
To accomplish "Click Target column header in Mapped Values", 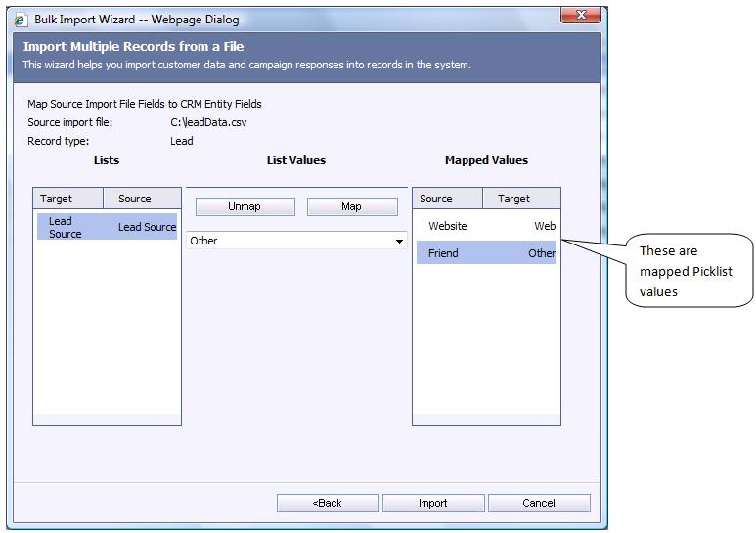I will 513,199.
